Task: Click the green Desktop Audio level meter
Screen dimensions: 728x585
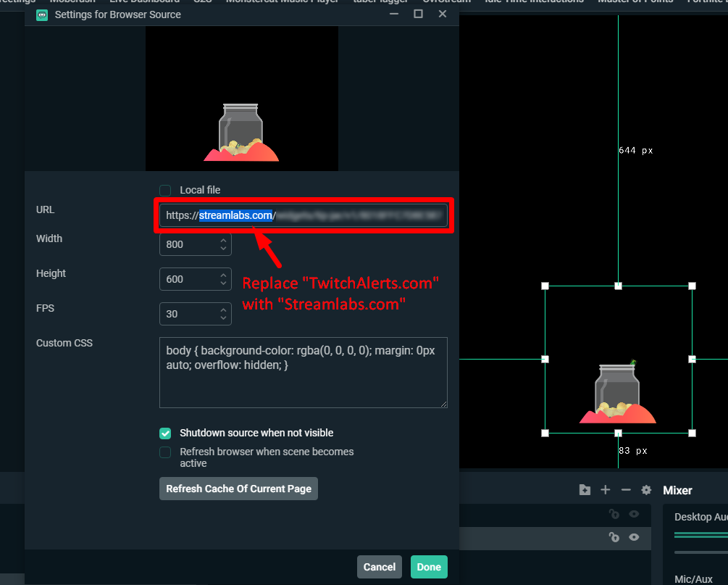Action: (701, 535)
